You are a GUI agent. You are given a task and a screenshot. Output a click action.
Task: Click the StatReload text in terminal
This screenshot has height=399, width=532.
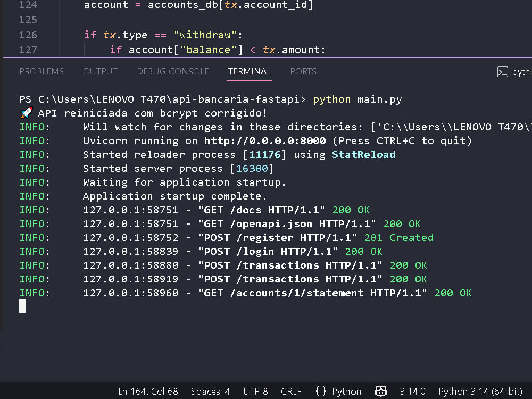[364, 155]
